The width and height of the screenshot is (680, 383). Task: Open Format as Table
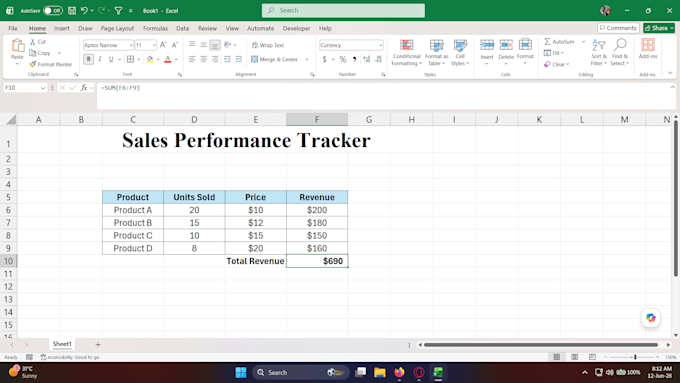pos(436,52)
